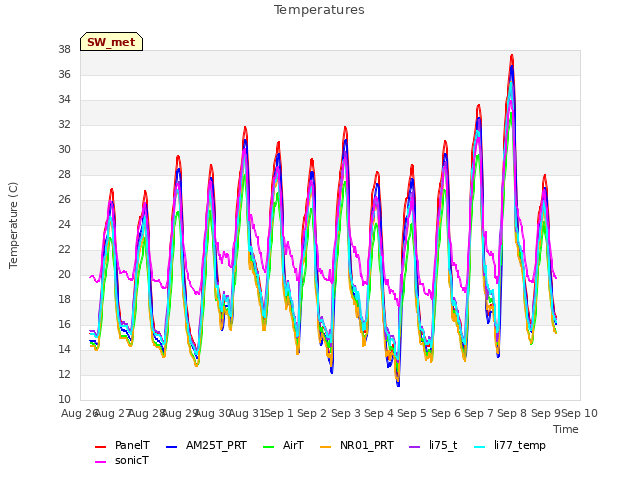Image resolution: width=640 pixels, height=480 pixels.
Task: Click the Sep 8 peak of PanelT
Action: 512,56
